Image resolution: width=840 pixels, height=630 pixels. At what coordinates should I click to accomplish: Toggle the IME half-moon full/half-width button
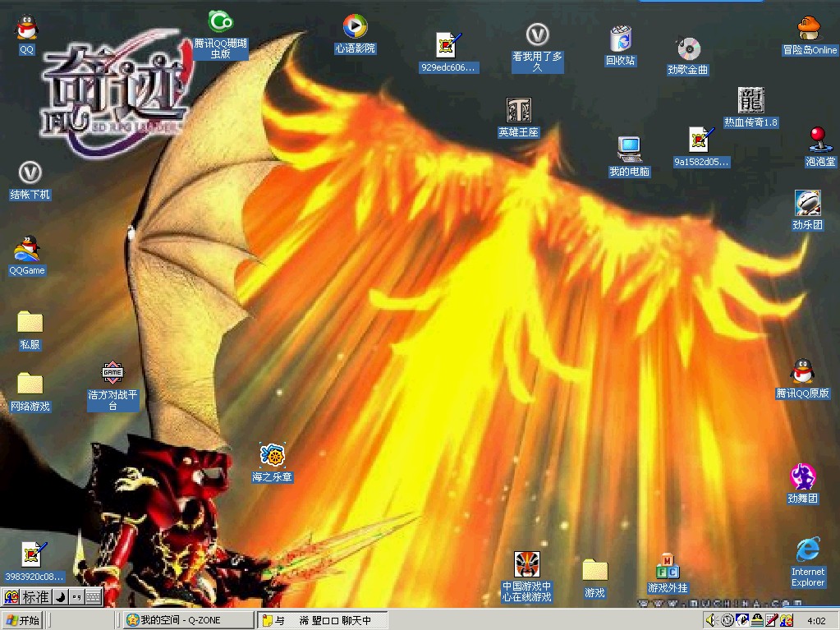[x=60, y=597]
